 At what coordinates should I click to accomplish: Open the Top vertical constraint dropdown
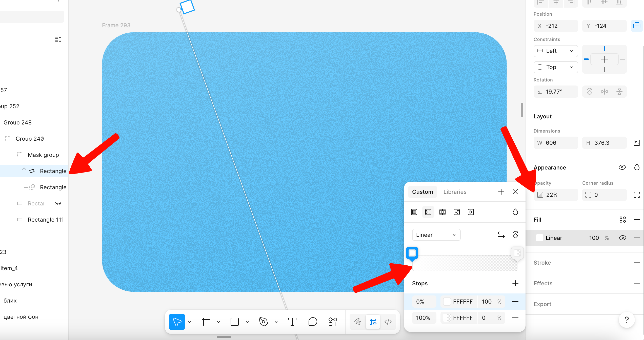(x=555, y=67)
